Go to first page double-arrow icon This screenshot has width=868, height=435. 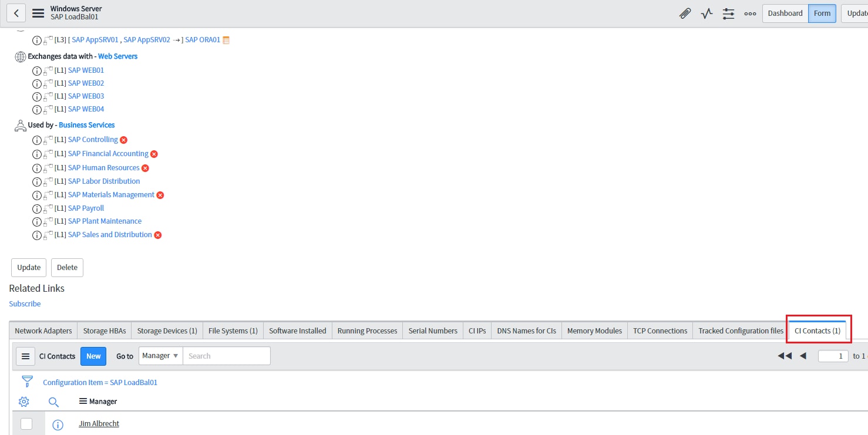click(784, 356)
